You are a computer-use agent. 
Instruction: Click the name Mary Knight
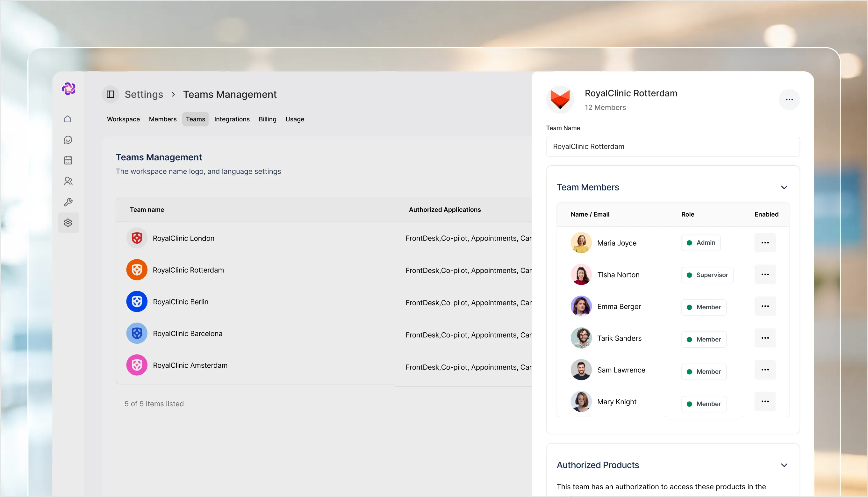617,402
